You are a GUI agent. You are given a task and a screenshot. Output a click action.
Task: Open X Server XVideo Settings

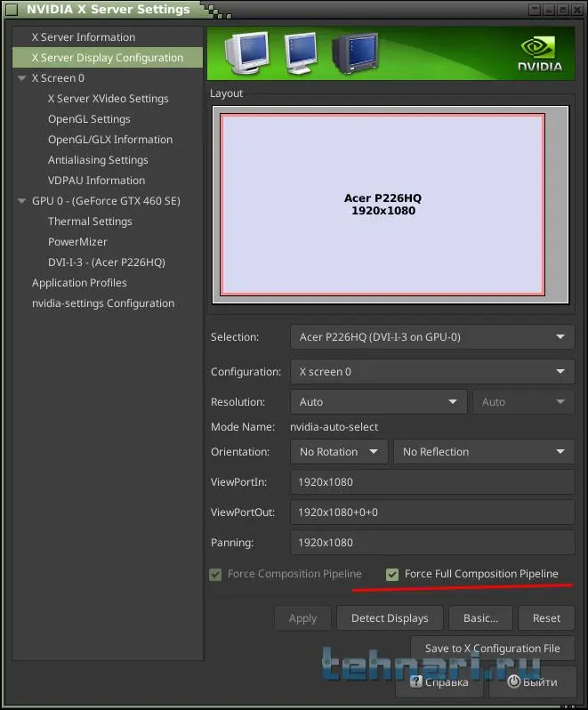108,98
